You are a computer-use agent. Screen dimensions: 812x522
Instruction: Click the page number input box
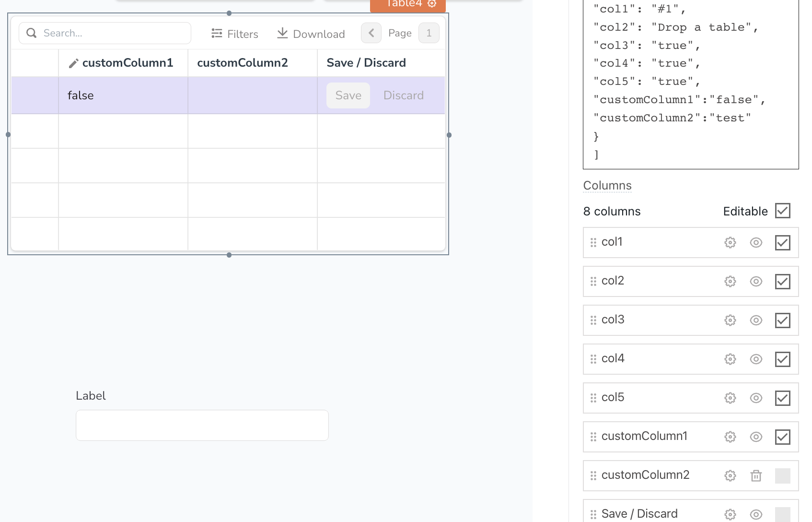429,33
